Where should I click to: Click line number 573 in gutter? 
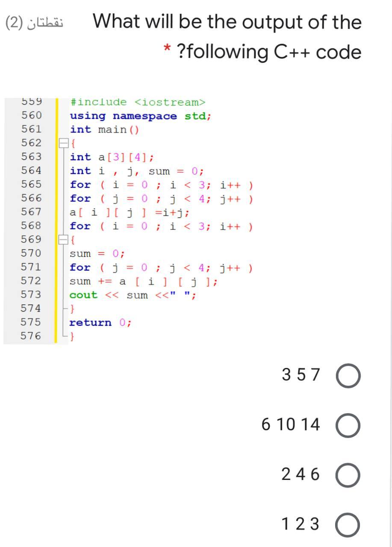point(31,295)
